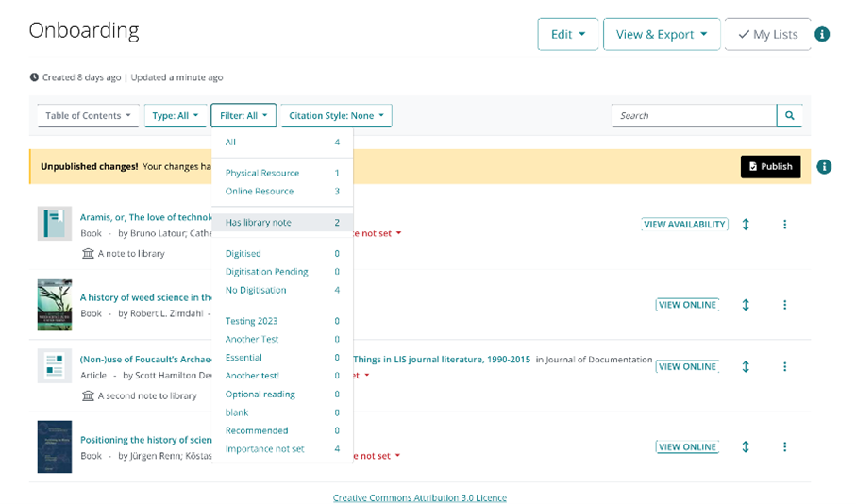Image resolution: width=856 pixels, height=504 pixels.
Task: Select Has library note filter
Action: pyautogui.click(x=259, y=223)
